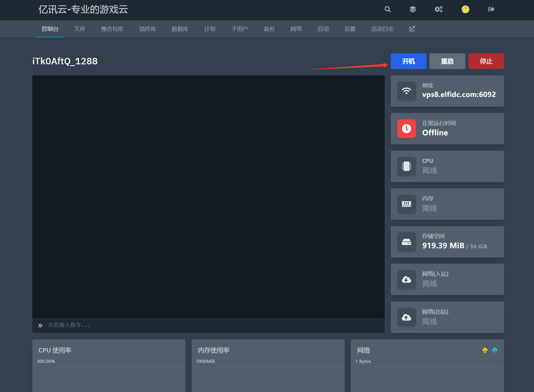Open the admin gears icon in the header
Screen dimensions: 534x392
click(438, 9)
